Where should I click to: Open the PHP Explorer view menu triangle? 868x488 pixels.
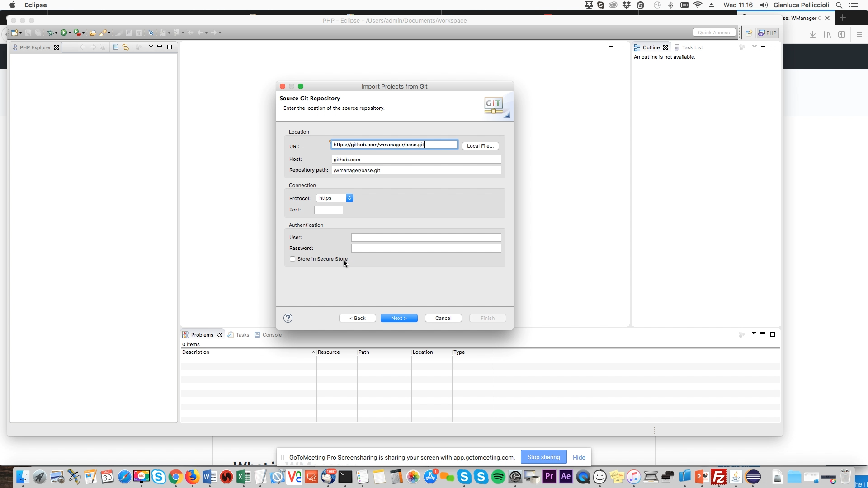click(x=151, y=46)
